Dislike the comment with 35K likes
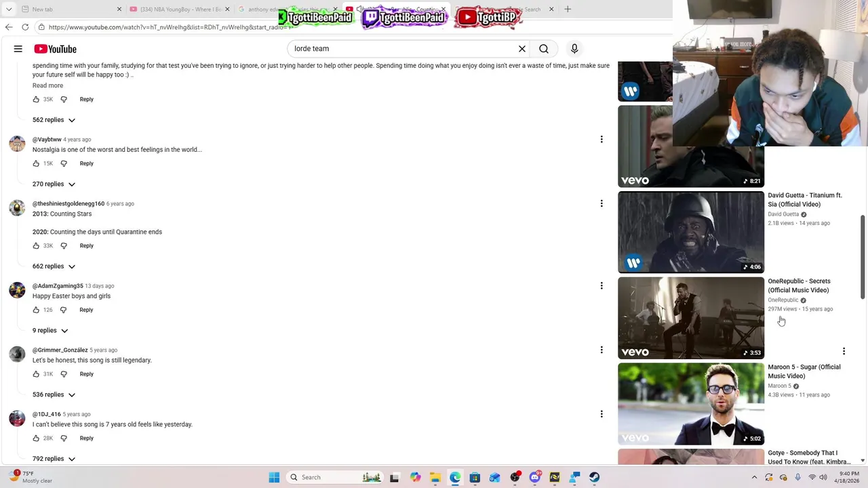The height and width of the screenshot is (488, 868). pyautogui.click(x=64, y=100)
